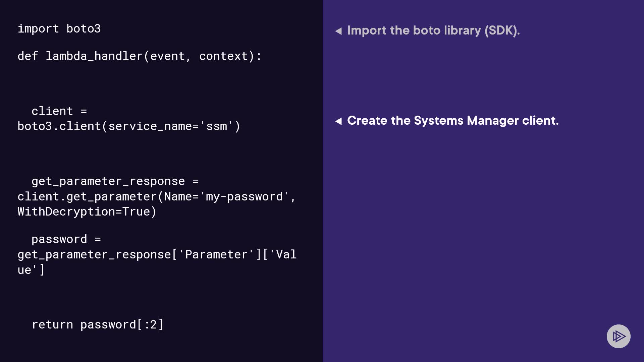Click the triangle bullet beside Create the Systems Manager client
Image resolution: width=644 pixels, height=362 pixels.
pyautogui.click(x=338, y=121)
